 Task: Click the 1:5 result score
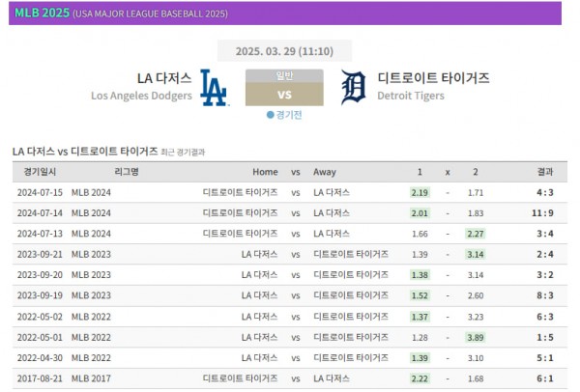pyautogui.click(x=545, y=337)
